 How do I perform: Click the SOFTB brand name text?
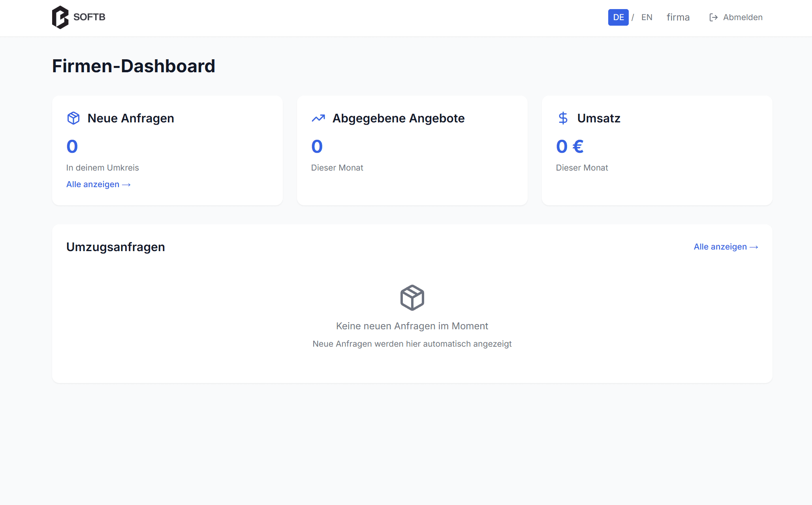coord(89,17)
